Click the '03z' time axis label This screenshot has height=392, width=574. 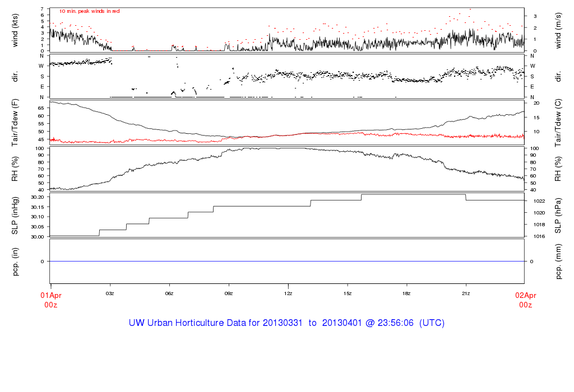(x=110, y=293)
